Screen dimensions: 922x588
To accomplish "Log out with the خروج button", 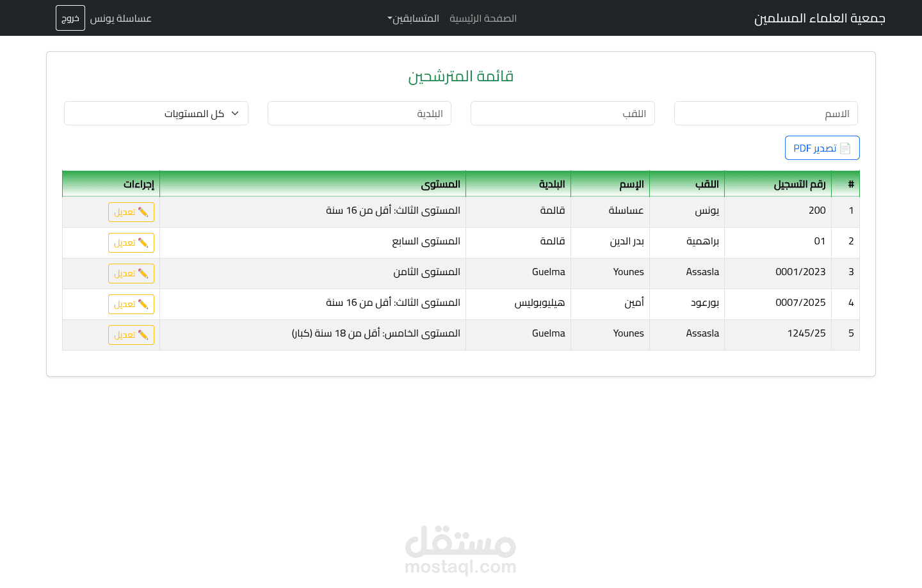I will pyautogui.click(x=70, y=18).
